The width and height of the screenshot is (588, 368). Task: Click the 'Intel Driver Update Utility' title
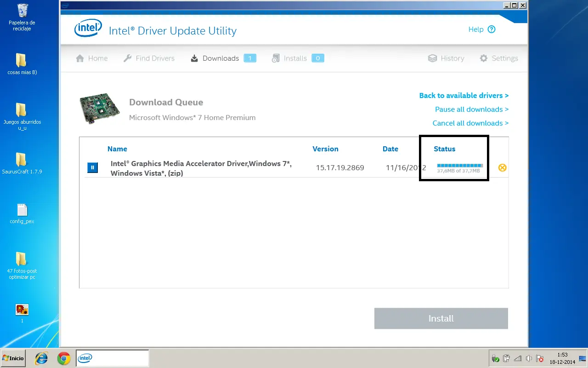[x=173, y=31]
